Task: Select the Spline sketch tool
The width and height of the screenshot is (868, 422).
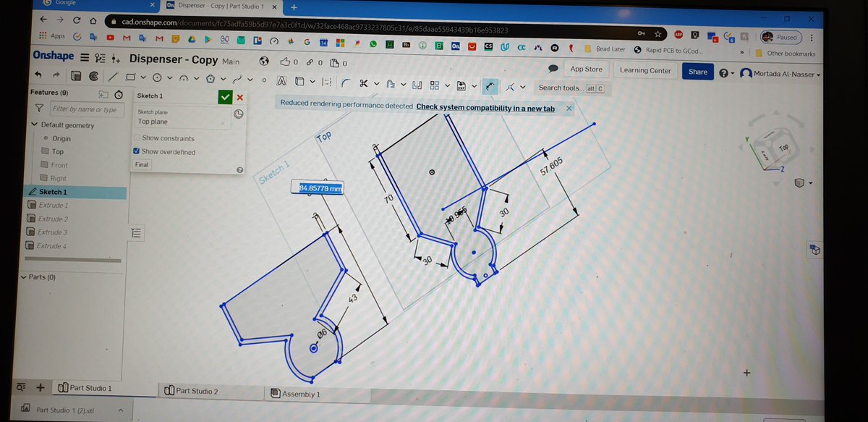Action: point(237,79)
